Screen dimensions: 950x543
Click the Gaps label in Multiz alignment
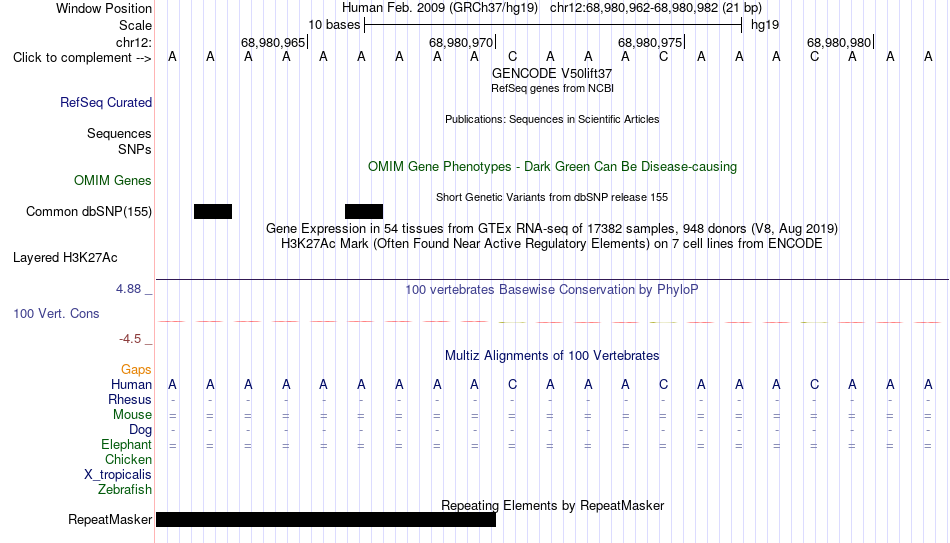pos(136,370)
